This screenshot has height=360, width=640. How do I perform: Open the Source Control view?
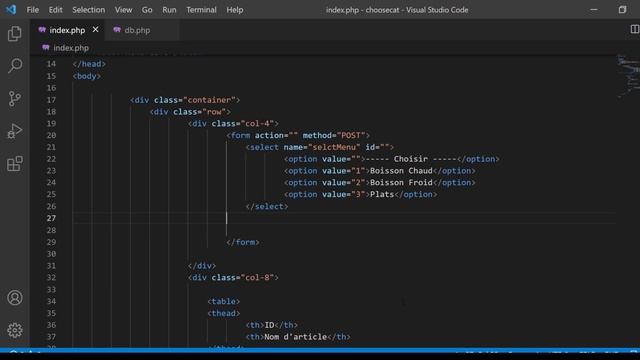tap(15, 98)
